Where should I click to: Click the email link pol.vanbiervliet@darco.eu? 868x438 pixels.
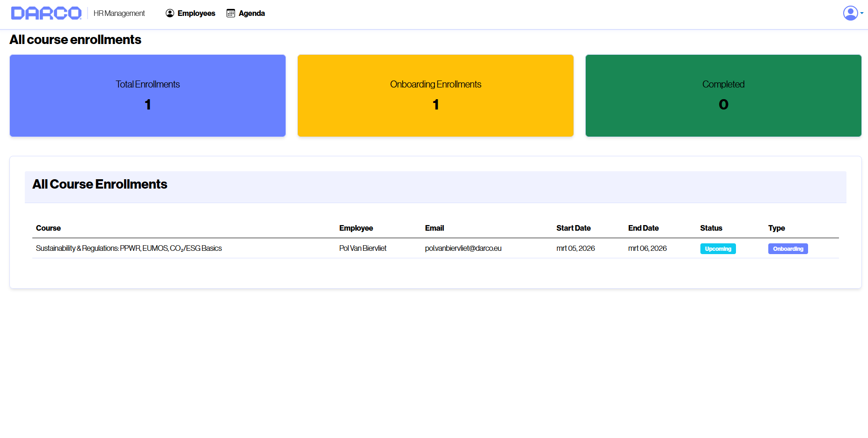[463, 248]
